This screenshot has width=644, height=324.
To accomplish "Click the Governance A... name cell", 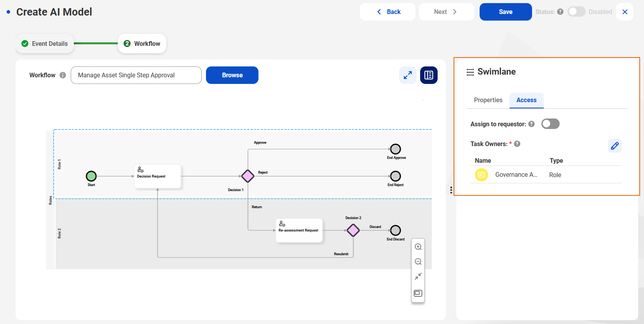I will coord(516,175).
